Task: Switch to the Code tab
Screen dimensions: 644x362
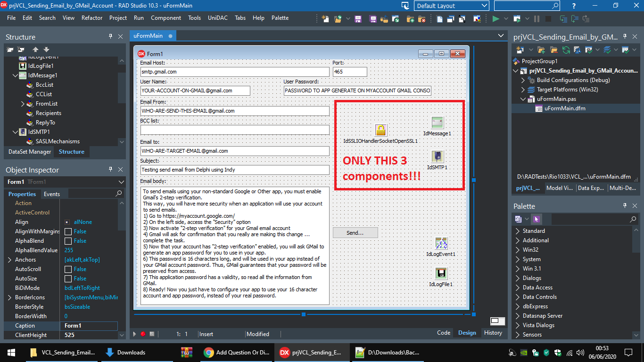Action: coord(444,332)
